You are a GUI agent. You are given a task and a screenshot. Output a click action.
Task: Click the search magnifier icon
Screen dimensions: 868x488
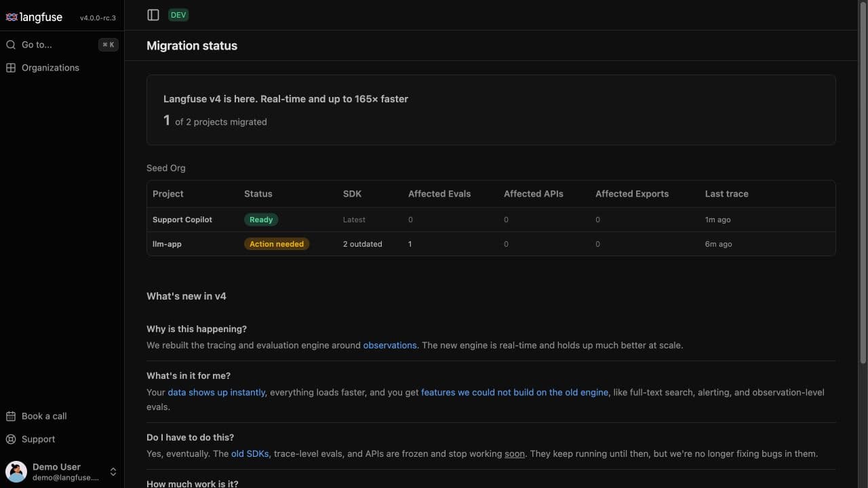coord(11,45)
